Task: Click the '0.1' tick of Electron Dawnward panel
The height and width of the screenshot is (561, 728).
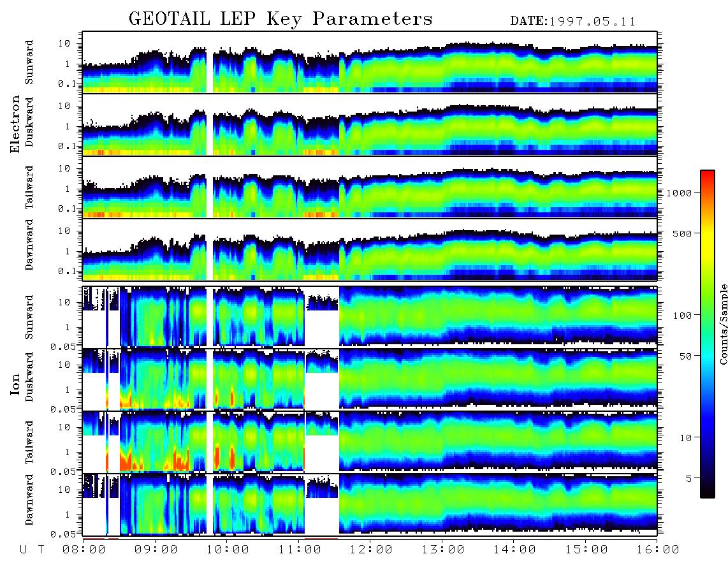Action: click(x=67, y=271)
